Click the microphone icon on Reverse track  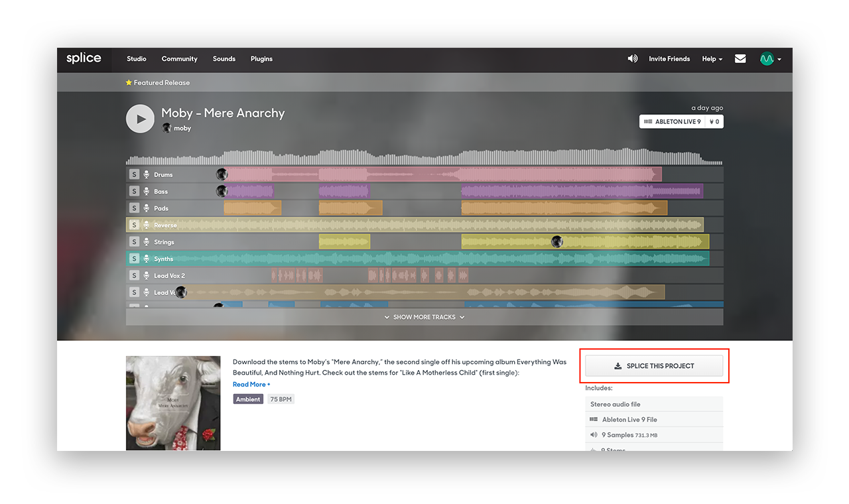[147, 225]
